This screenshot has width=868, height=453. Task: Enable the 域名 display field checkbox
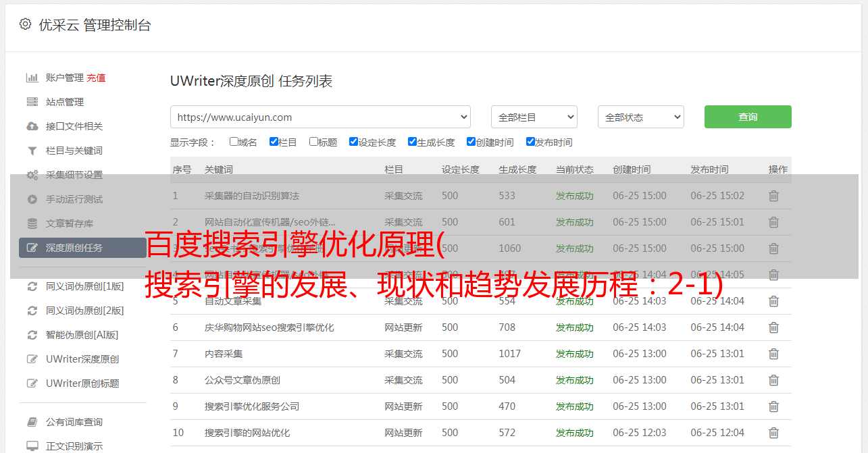click(234, 142)
